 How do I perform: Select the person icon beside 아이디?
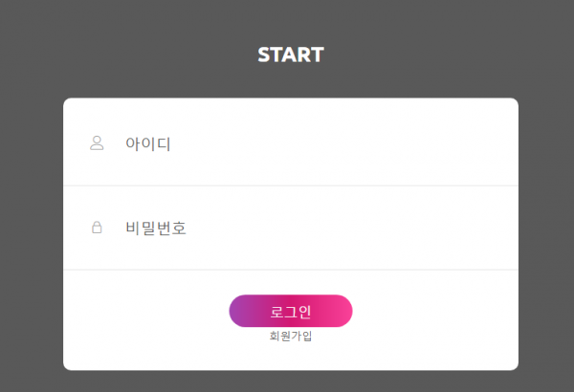pos(96,143)
